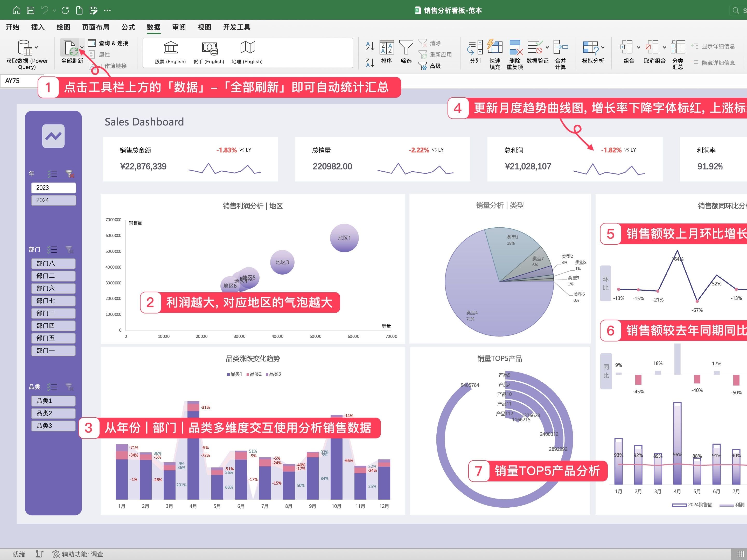Click 查询 & 连接 button
This screenshot has height=560, width=747.
[108, 43]
